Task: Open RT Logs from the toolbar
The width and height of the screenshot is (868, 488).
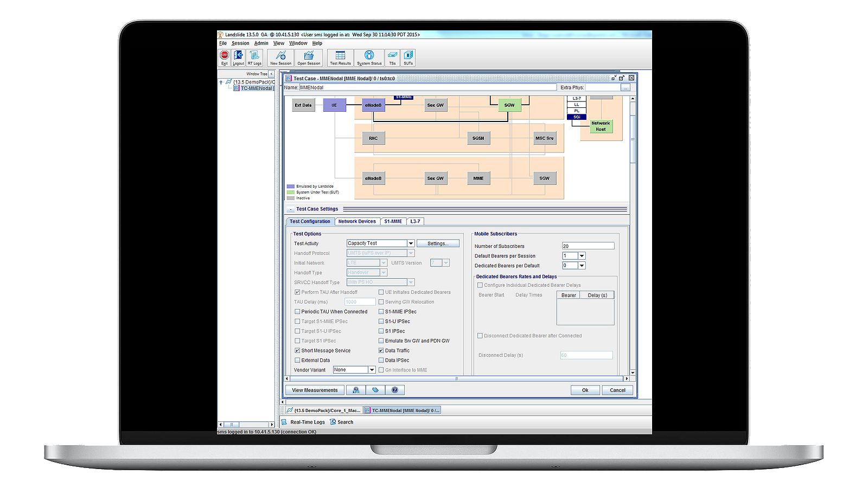Action: [x=254, y=57]
